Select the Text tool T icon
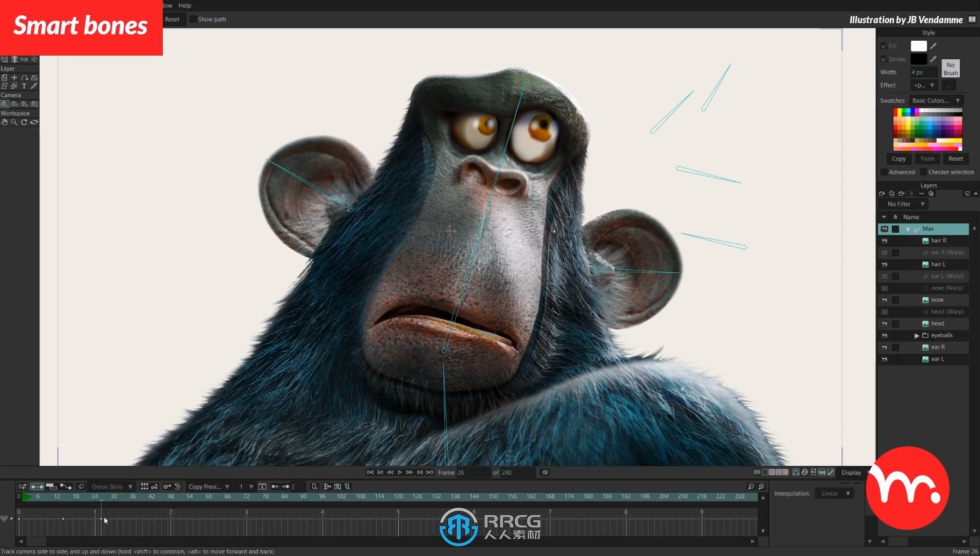Viewport: 980px width, 556px height. click(24, 86)
